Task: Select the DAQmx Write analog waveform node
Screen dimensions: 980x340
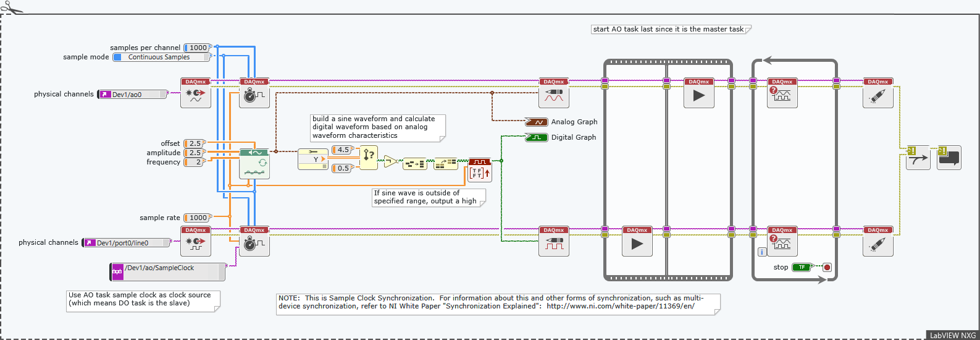Action: [554, 93]
